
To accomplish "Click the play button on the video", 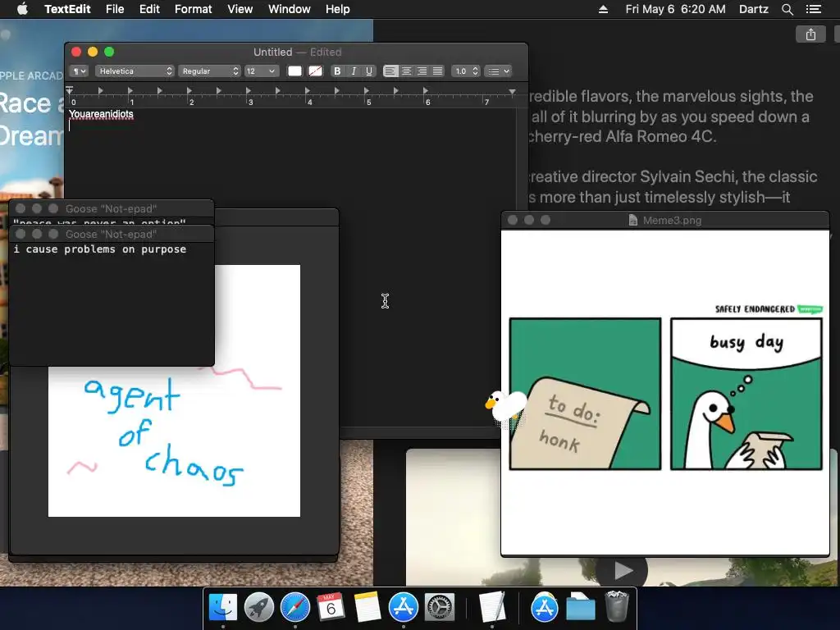I will coord(622,570).
